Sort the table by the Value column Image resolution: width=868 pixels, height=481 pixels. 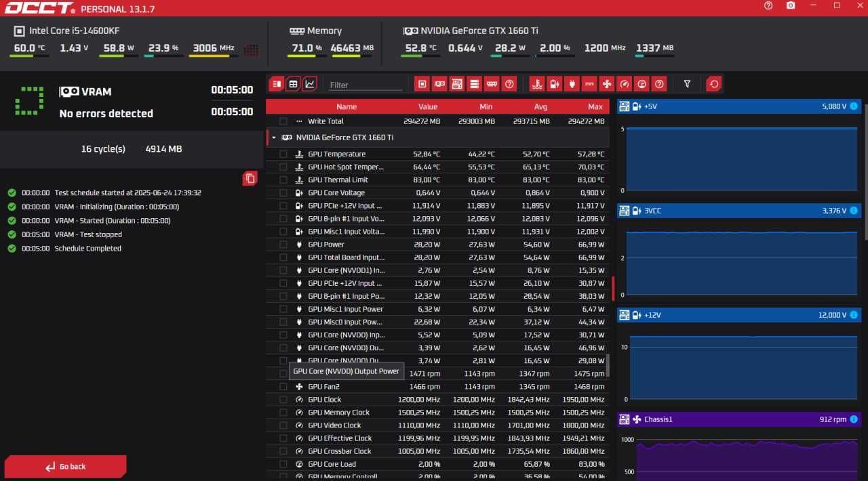(x=428, y=106)
